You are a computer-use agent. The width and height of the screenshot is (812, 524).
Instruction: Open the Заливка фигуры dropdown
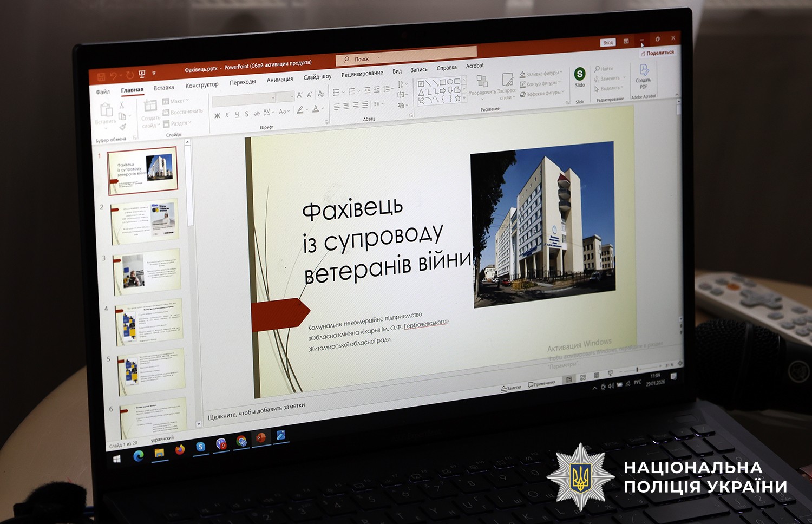coord(541,74)
